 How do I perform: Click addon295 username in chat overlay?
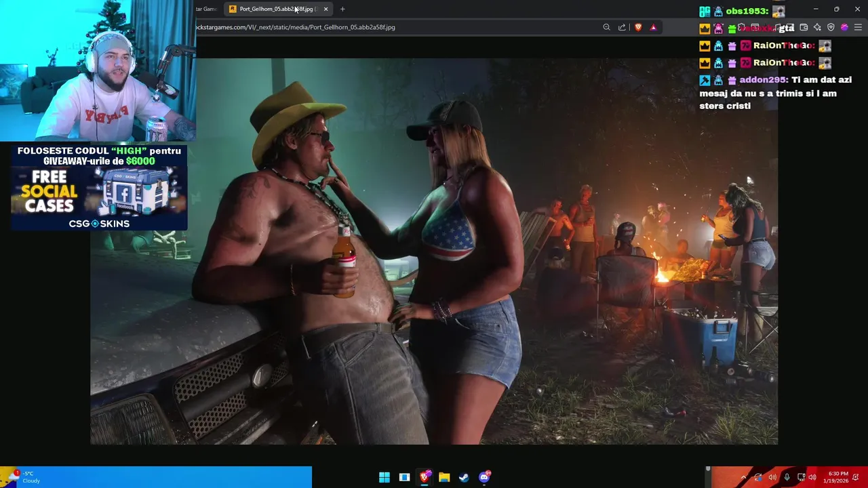pos(763,79)
